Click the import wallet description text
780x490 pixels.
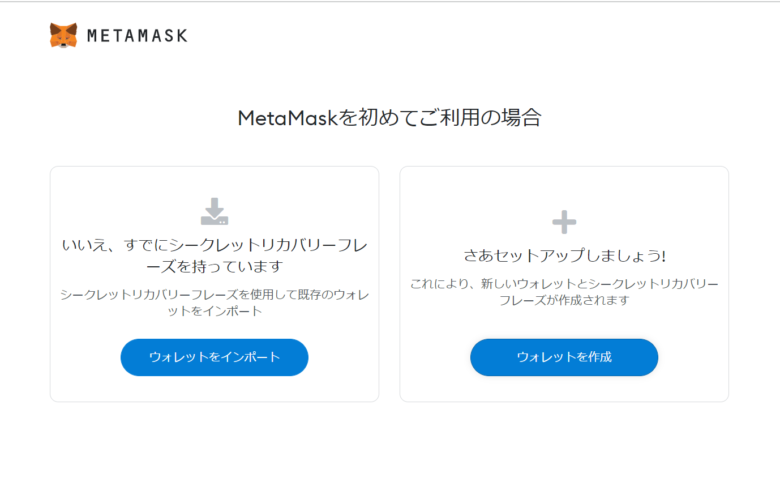click(x=214, y=302)
